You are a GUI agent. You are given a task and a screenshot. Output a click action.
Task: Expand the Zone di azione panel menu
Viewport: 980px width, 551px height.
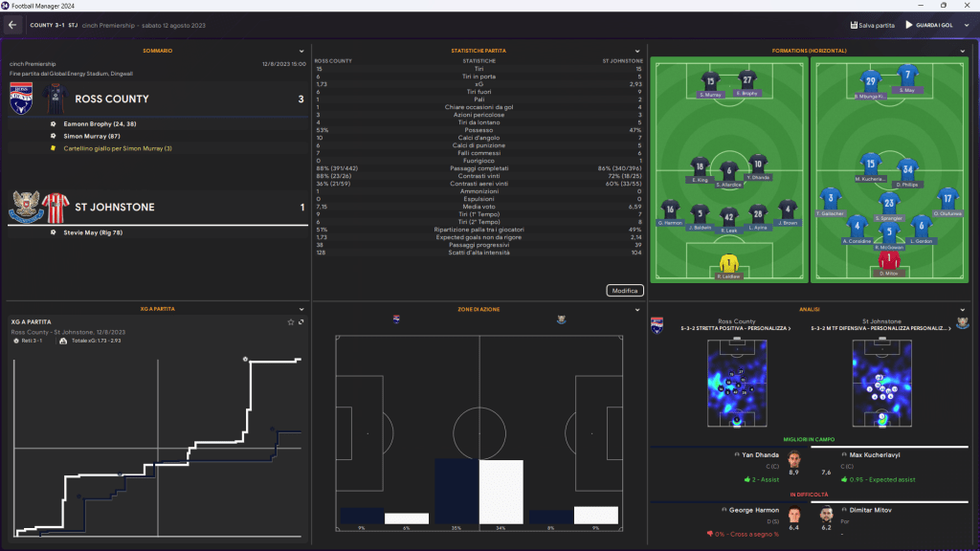(637, 310)
